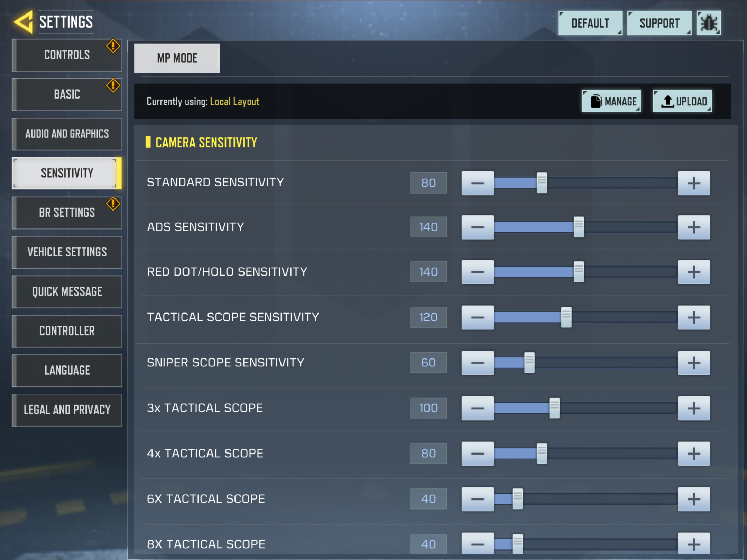Select the SENSITIVITY settings tab
The width and height of the screenshot is (747, 560).
click(x=66, y=173)
